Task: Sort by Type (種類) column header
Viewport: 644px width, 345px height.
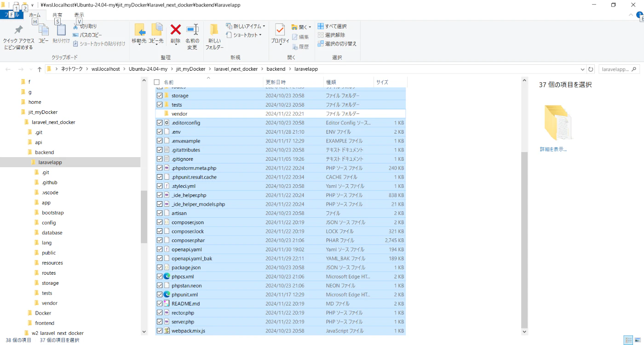Action: [x=349, y=82]
